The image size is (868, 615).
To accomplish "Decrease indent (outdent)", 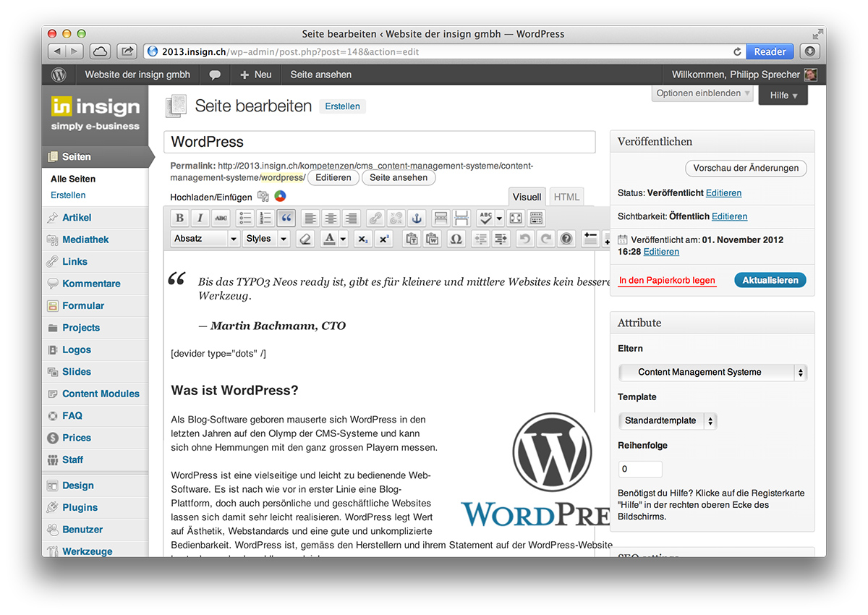I will tap(480, 239).
